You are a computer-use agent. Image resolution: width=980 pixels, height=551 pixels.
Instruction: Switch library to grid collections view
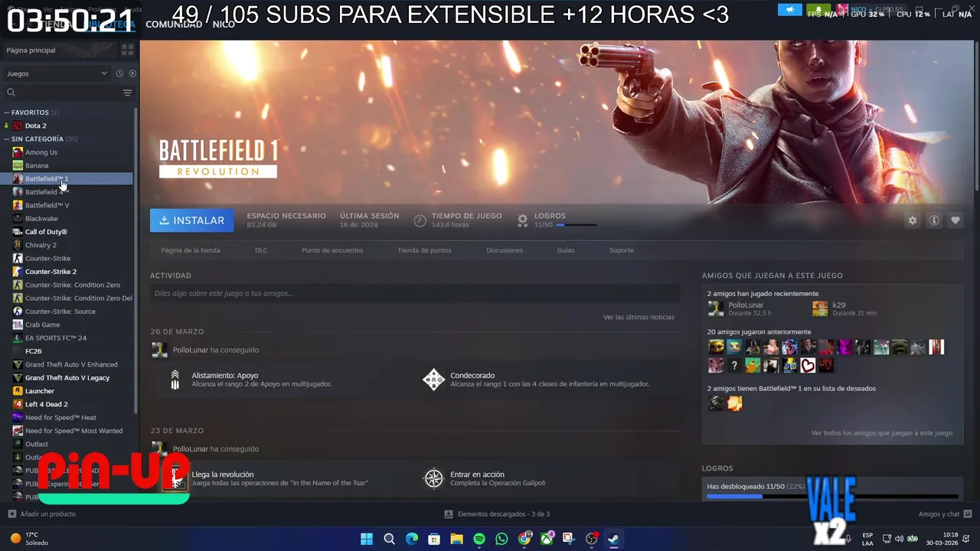[x=127, y=50]
